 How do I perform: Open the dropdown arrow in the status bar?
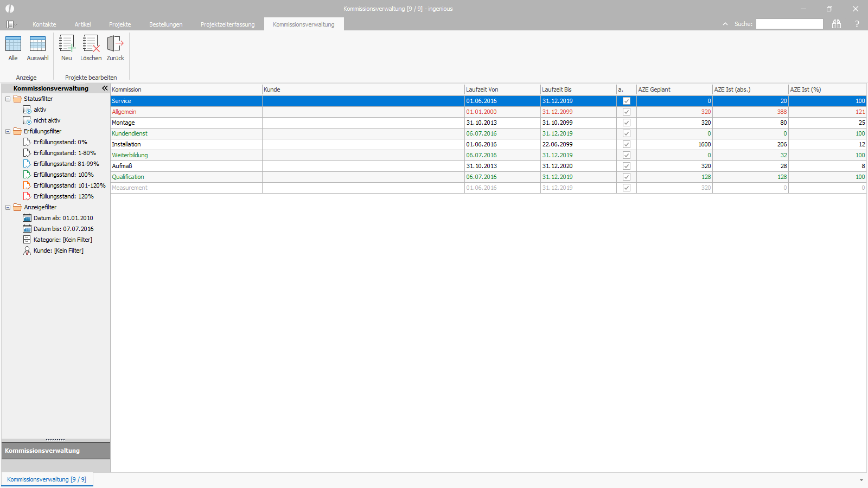pyautogui.click(x=861, y=480)
